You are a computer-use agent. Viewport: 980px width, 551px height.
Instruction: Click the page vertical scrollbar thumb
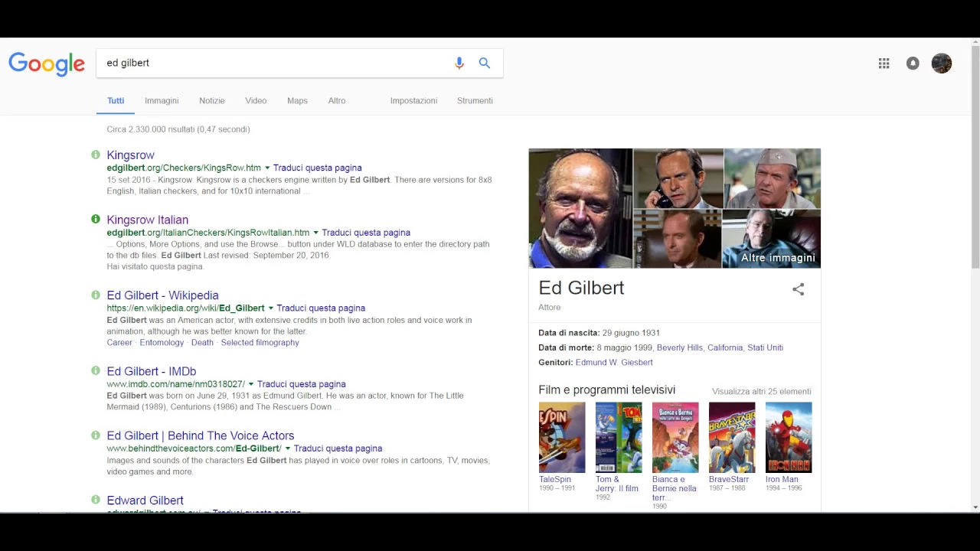(x=975, y=157)
